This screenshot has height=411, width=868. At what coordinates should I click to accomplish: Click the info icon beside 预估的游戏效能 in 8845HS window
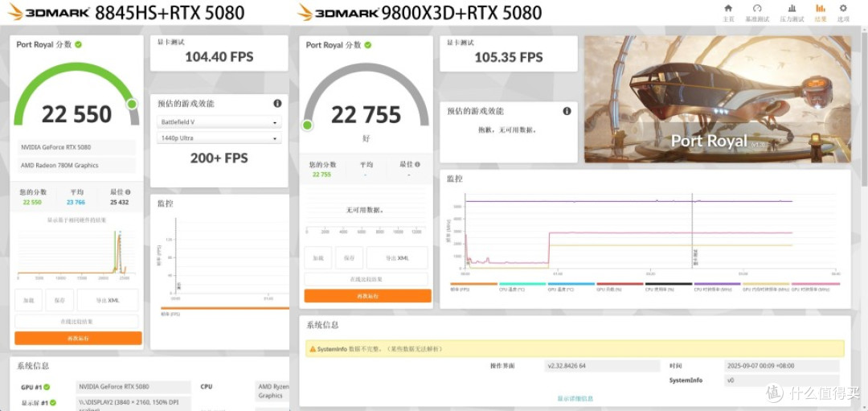pos(277,104)
